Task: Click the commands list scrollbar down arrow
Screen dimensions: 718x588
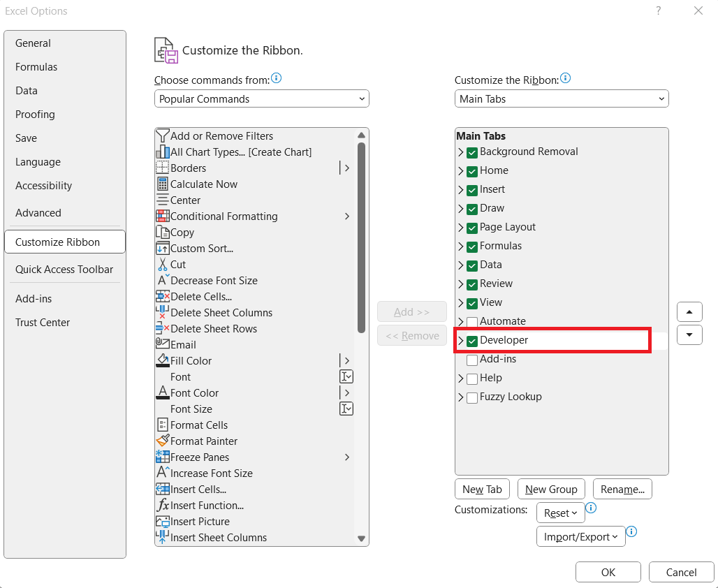Action: [361, 538]
